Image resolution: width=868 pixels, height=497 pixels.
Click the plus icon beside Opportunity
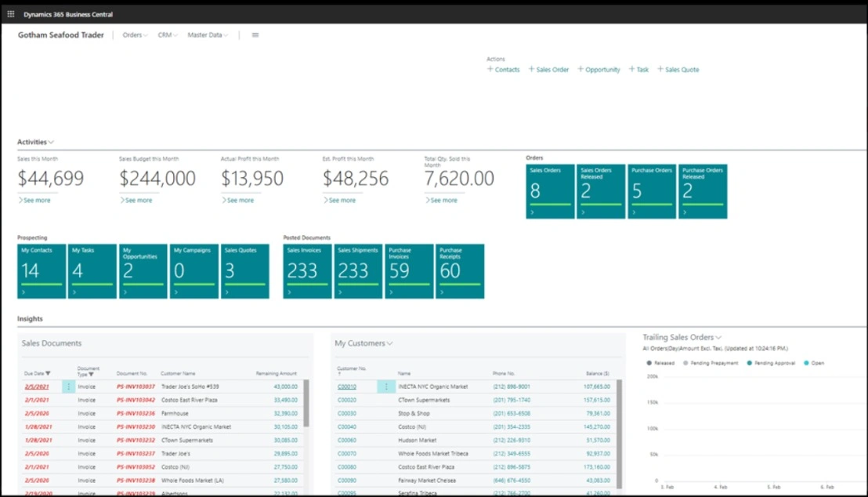click(580, 69)
